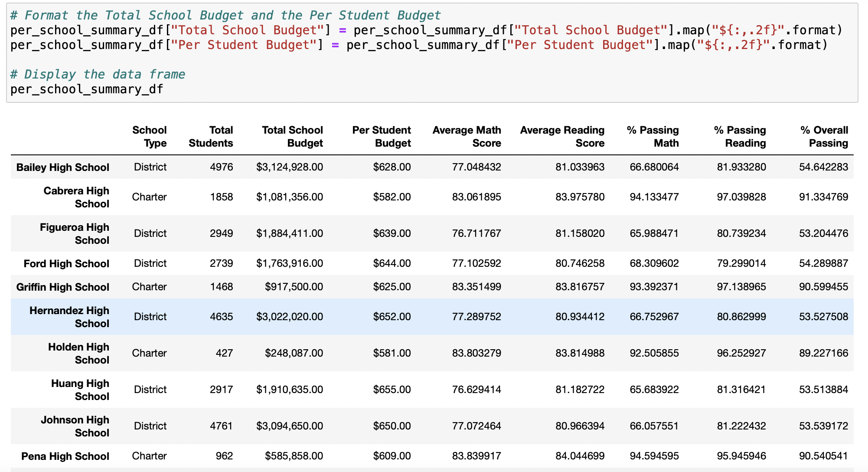
Task: Select the 'Bailey High School' row label
Action: (62, 167)
